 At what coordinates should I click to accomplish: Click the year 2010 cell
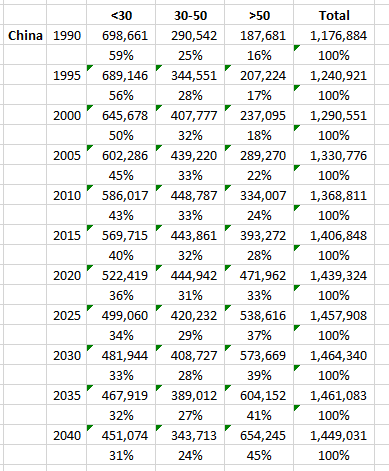click(x=67, y=195)
